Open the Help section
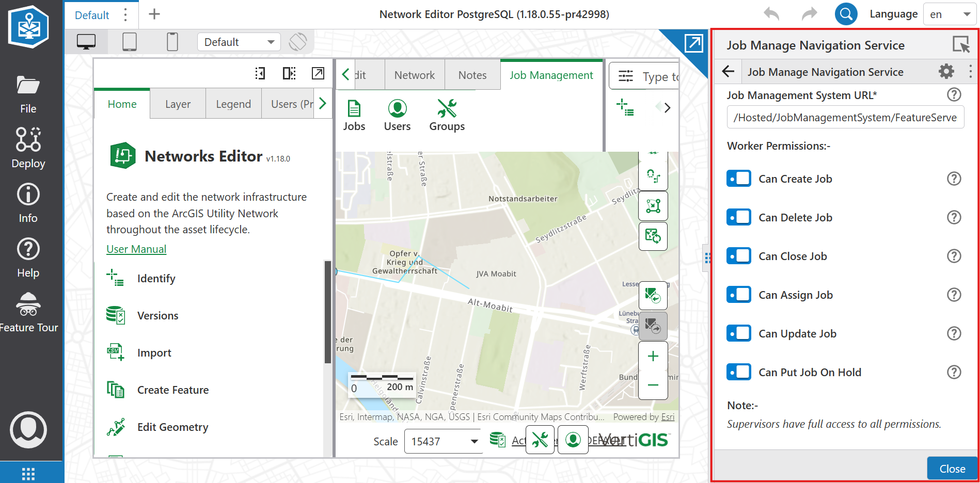This screenshot has height=483, width=980. point(28,258)
